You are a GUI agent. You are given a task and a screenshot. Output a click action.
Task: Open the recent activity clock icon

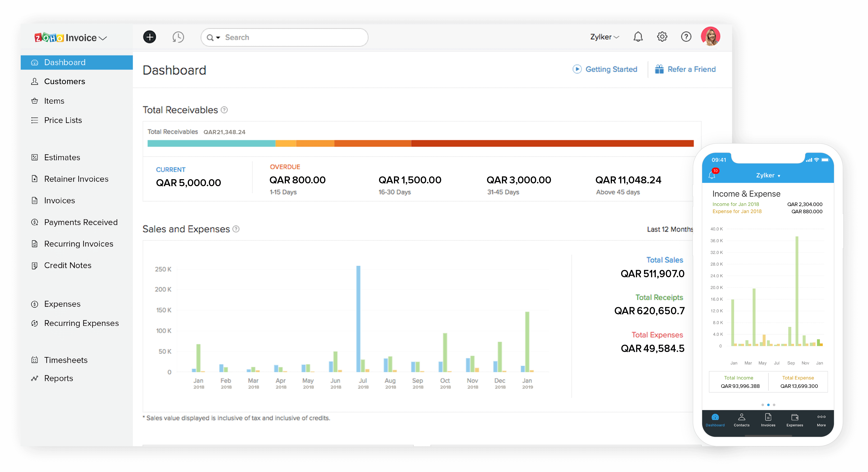tap(178, 37)
